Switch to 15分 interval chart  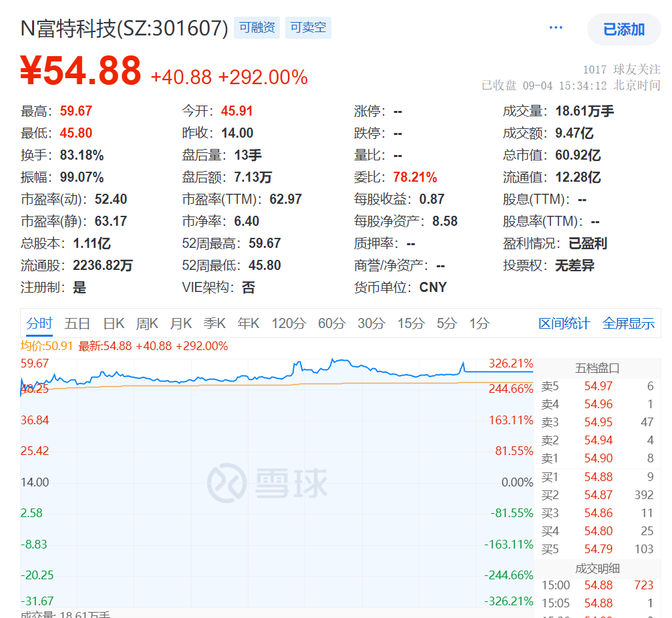411,324
